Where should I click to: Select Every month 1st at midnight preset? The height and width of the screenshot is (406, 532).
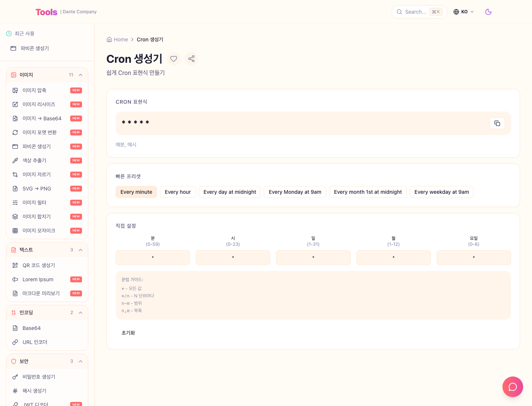tap(368, 192)
